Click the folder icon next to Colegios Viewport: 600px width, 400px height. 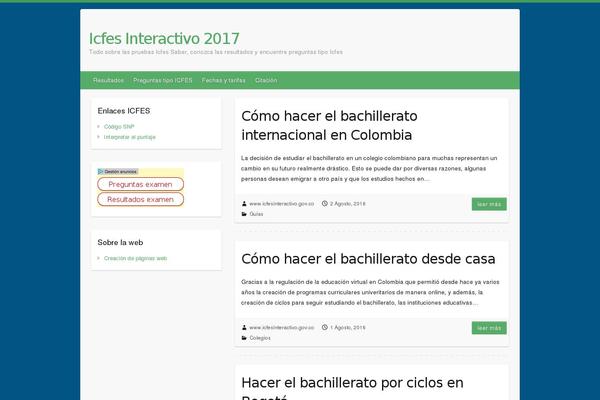pyautogui.click(x=244, y=338)
